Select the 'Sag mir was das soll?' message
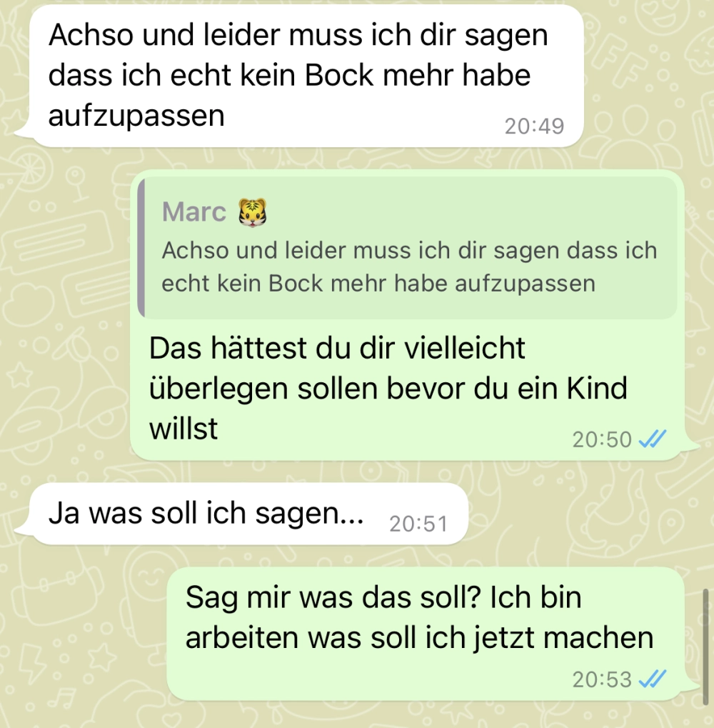Viewport: 714px width, 728px height. (426, 633)
